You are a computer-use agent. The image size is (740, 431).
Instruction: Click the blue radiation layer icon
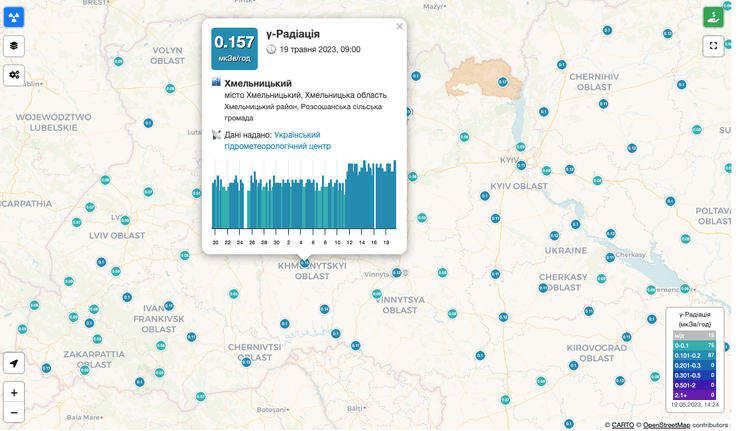pyautogui.click(x=14, y=18)
